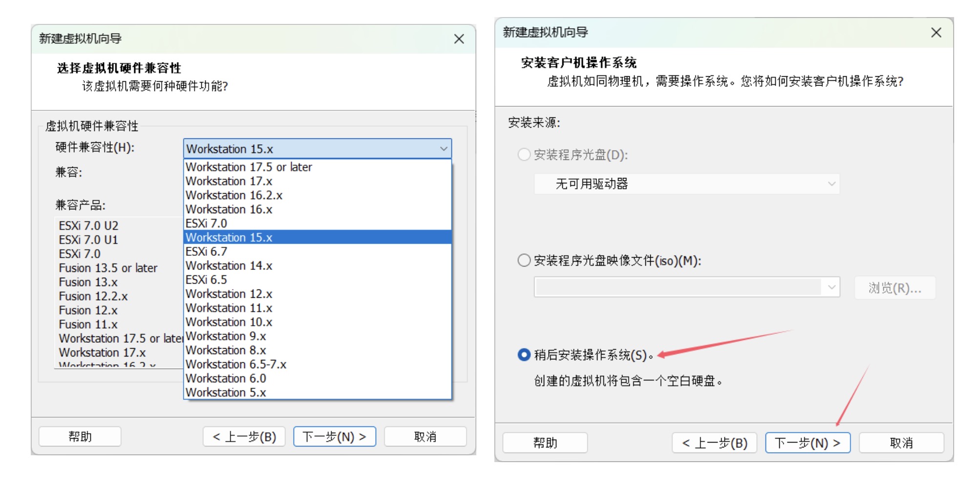Open the hardware compatibility combo box
The height and width of the screenshot is (488, 980).
point(318,149)
